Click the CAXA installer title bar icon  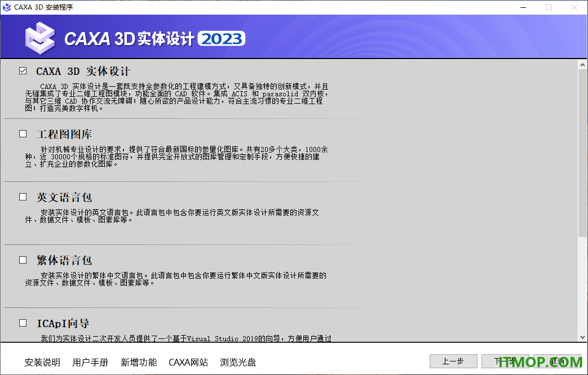(7, 7)
